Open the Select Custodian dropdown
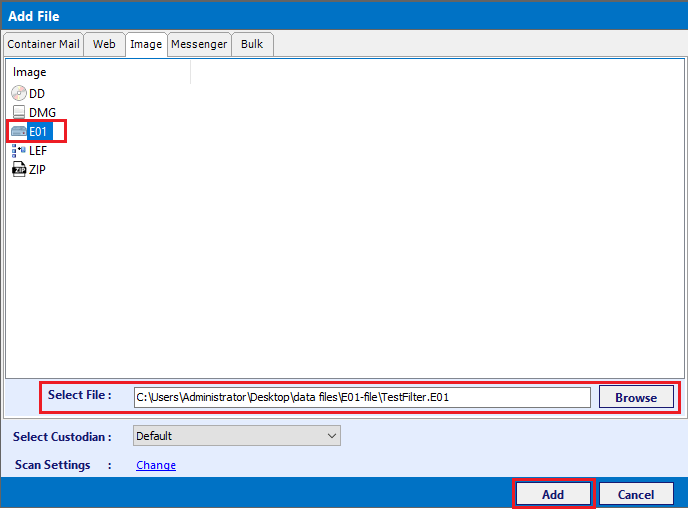 [236, 436]
